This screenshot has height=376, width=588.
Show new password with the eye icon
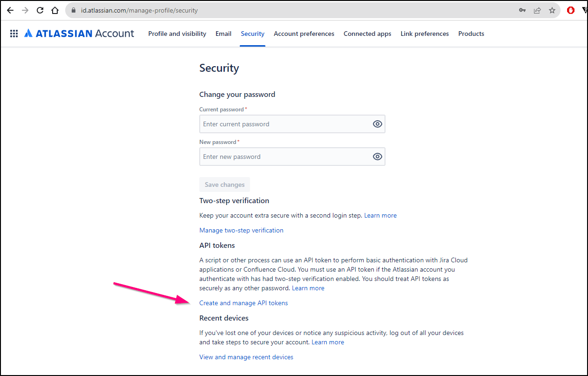(378, 157)
